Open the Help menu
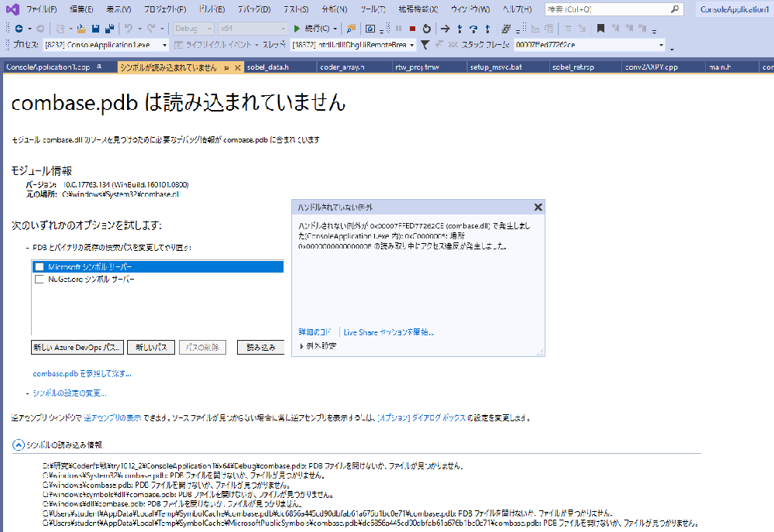 [x=517, y=9]
